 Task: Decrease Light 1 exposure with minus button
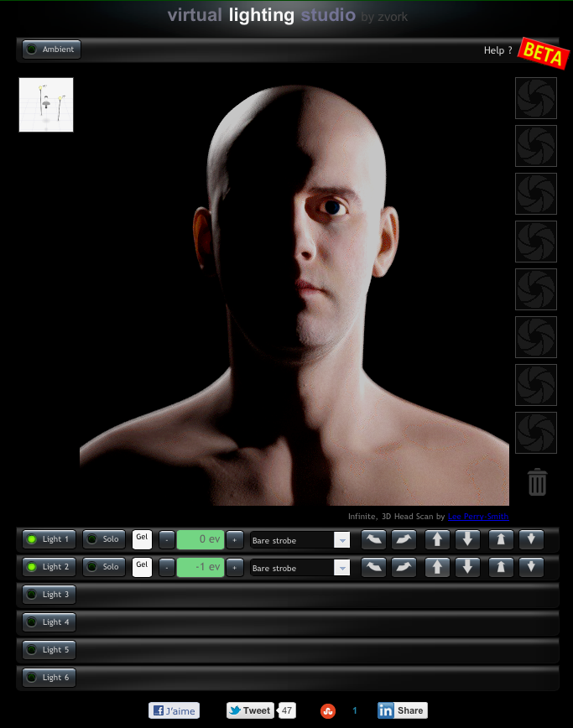[167, 540]
